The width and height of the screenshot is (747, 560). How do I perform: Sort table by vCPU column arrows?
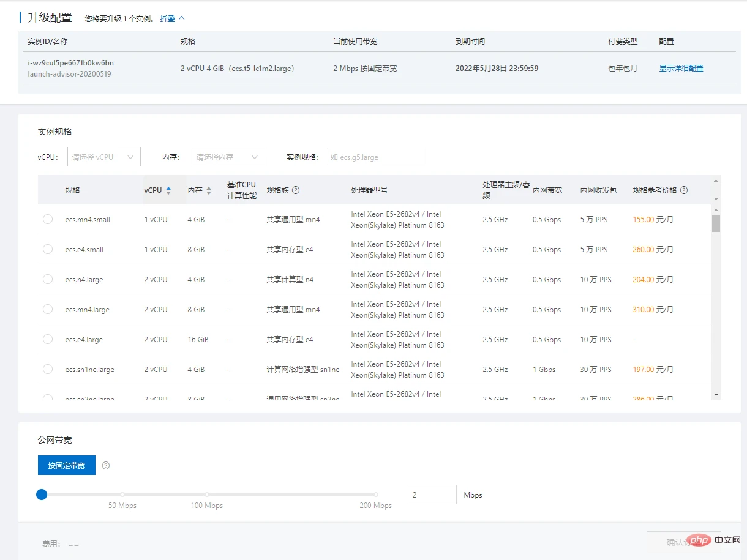click(x=168, y=190)
